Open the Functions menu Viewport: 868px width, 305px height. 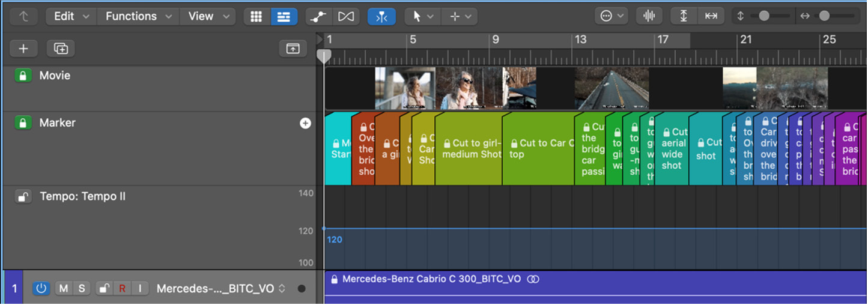coord(139,16)
